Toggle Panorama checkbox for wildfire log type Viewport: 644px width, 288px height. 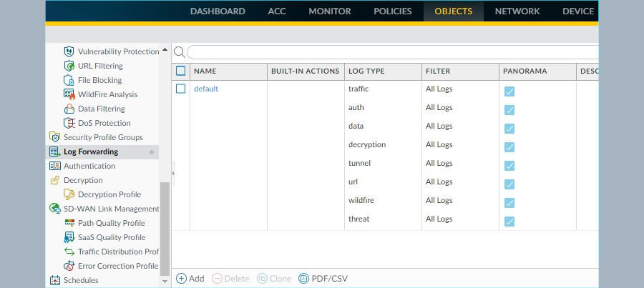509,203
